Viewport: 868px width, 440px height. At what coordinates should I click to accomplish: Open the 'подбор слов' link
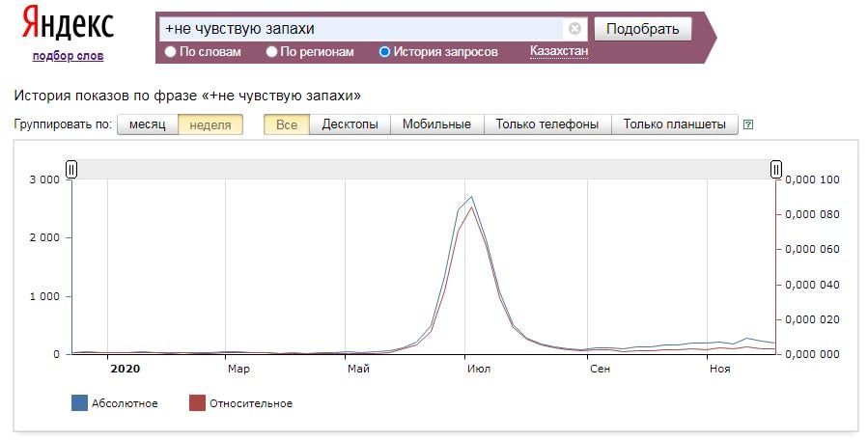click(x=69, y=55)
